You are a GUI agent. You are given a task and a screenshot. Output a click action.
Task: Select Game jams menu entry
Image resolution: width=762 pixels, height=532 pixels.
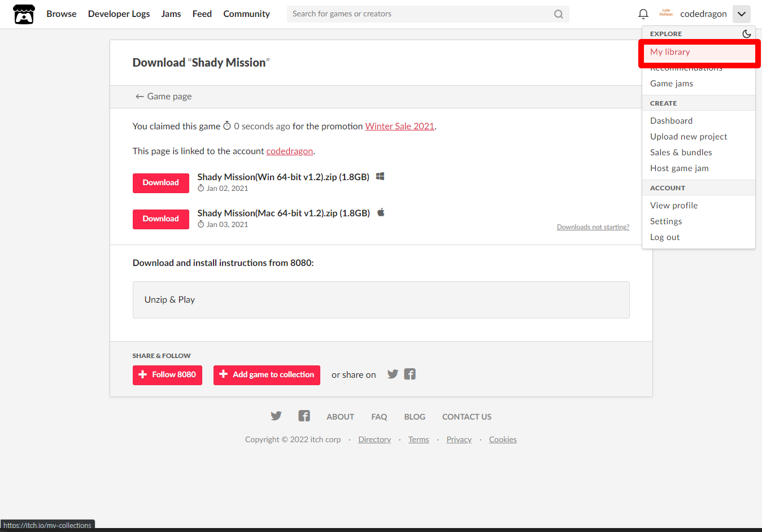[699, 84]
